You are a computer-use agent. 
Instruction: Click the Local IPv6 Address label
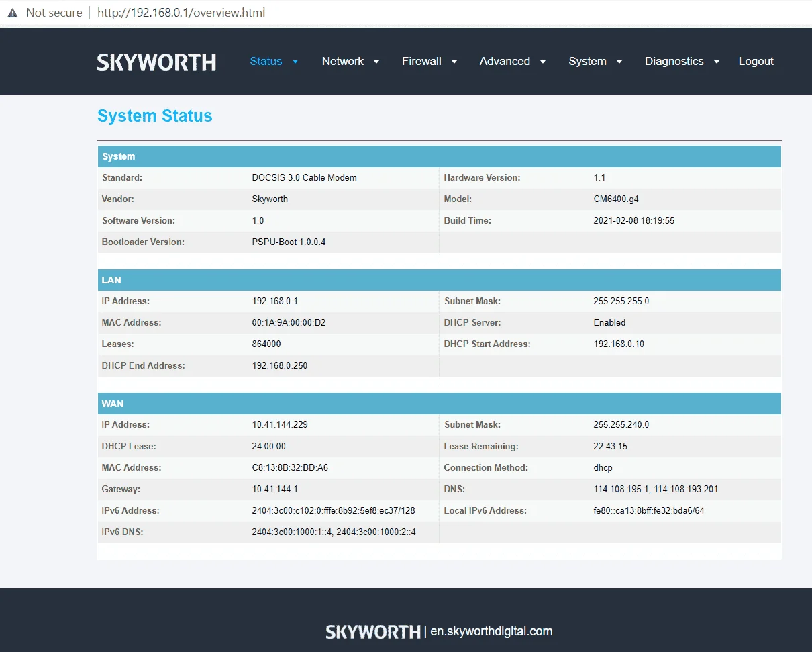pyautogui.click(x=485, y=511)
